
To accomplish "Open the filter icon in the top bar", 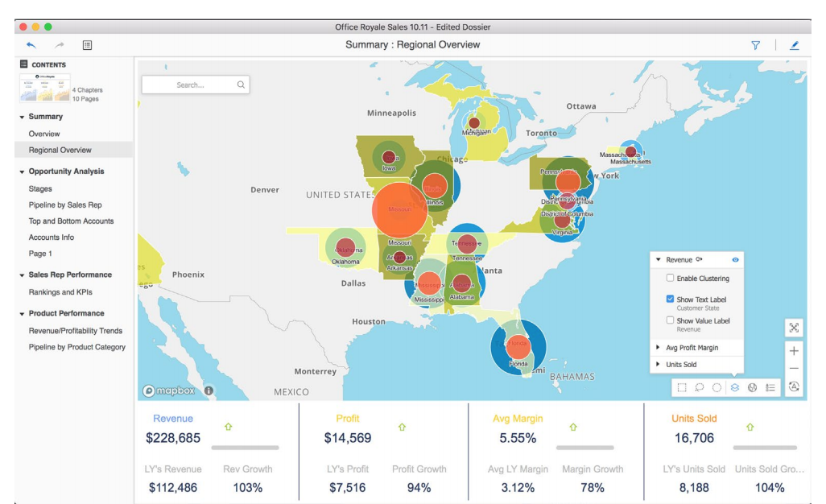I will point(755,47).
